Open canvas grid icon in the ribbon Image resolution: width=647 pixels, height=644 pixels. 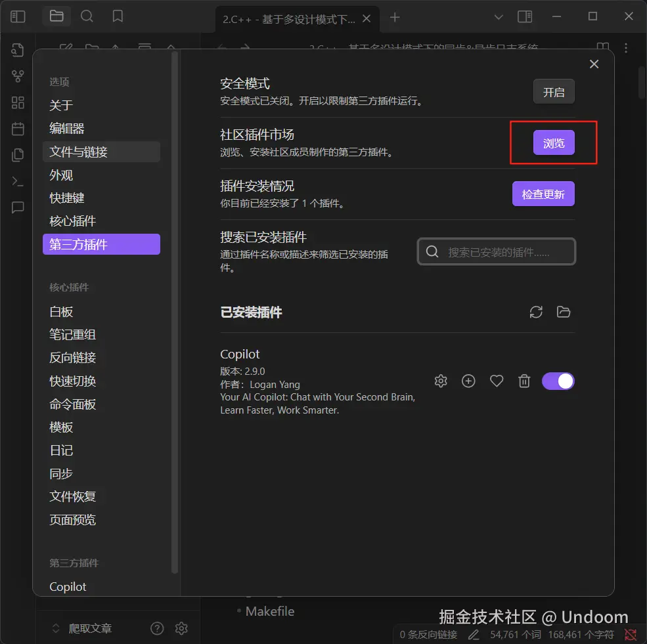(18, 102)
